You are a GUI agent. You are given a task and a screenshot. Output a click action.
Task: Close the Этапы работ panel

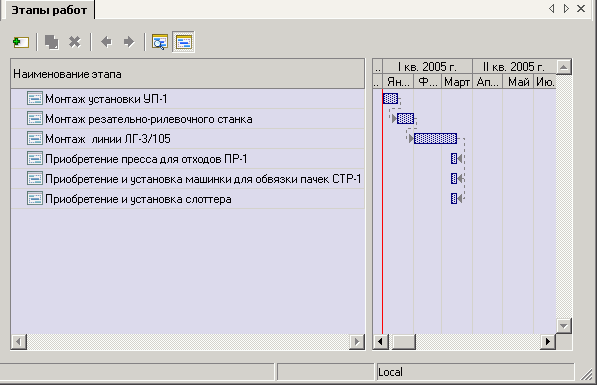(x=581, y=8)
